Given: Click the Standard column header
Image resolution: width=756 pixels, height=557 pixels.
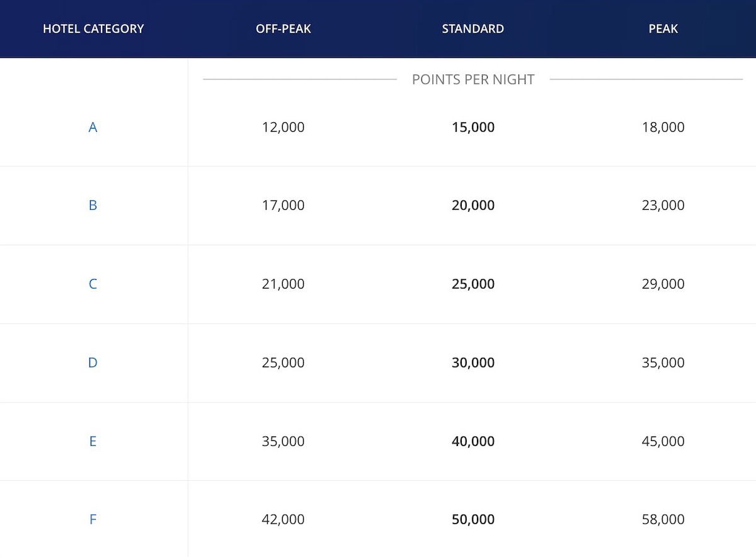Looking at the screenshot, I should (472, 29).
